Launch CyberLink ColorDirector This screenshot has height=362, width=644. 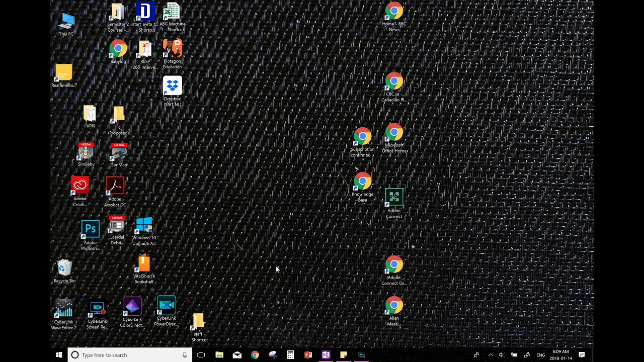(x=132, y=313)
